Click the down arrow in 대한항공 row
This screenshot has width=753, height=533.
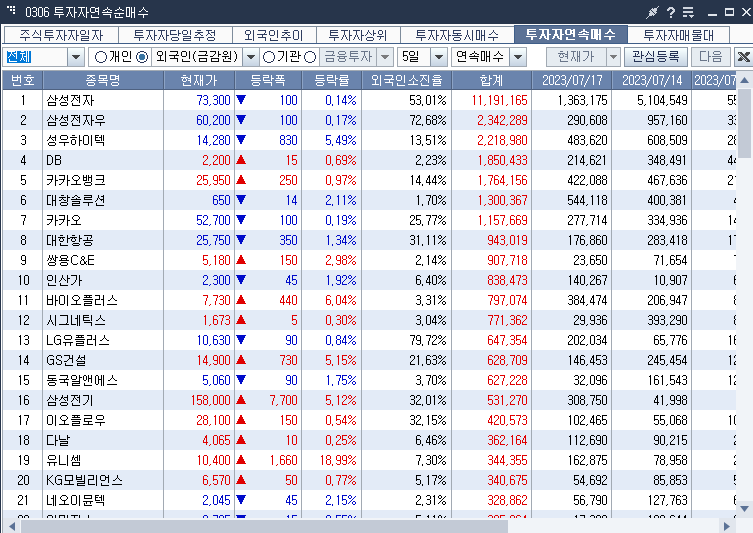[241, 240]
